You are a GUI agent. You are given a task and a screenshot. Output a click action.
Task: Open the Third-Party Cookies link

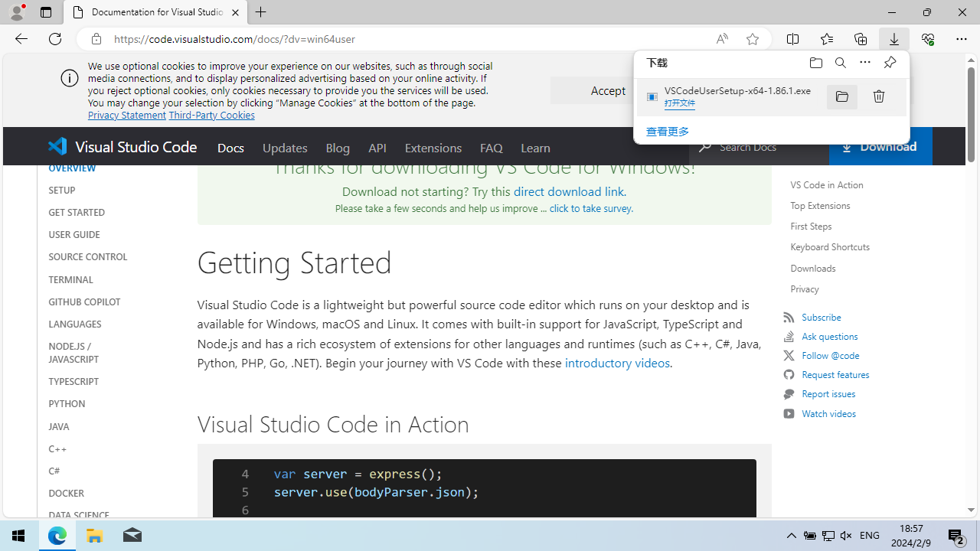(211, 115)
